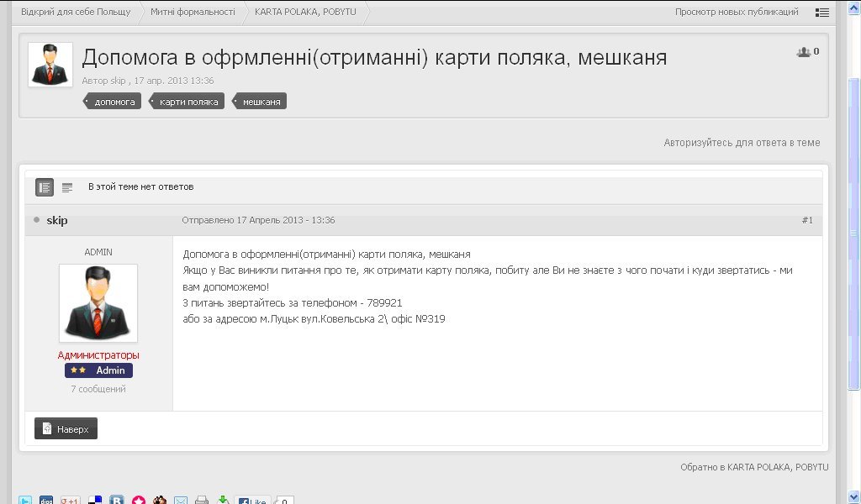Screen dimensions: 861x504
Task: Share topic on VKontakte
Action: [x=116, y=501]
